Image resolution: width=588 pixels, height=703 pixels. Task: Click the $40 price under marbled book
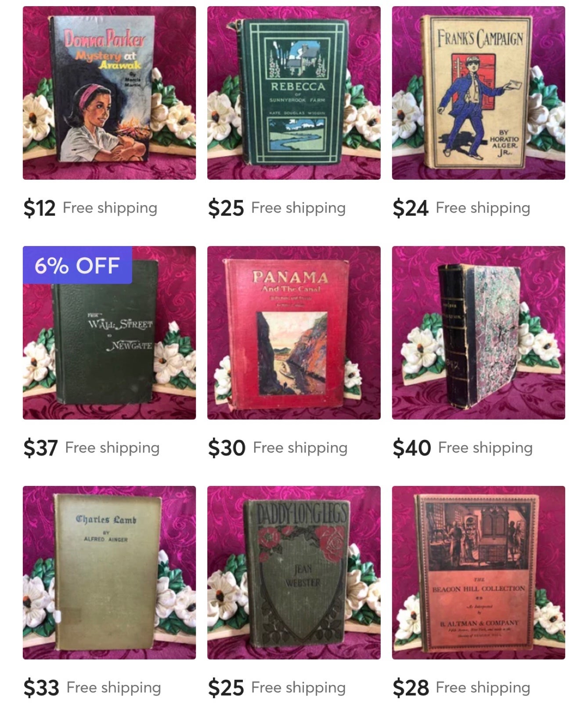click(x=412, y=448)
